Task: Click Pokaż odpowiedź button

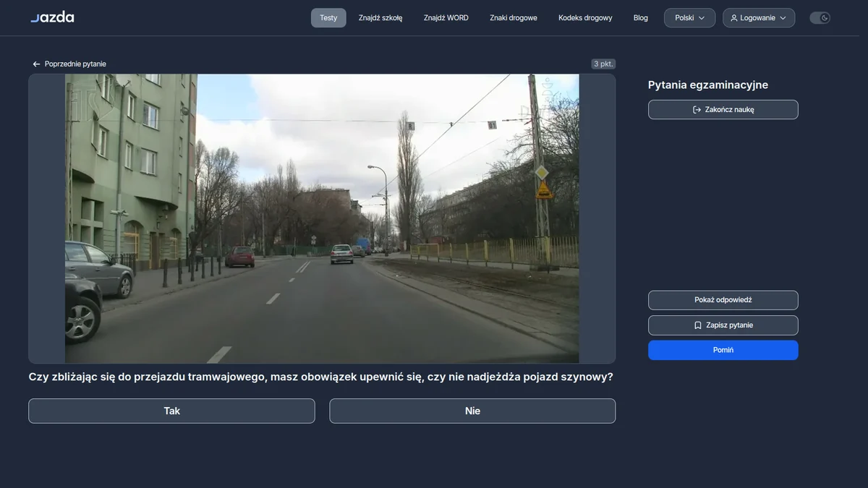Action: 723,300
